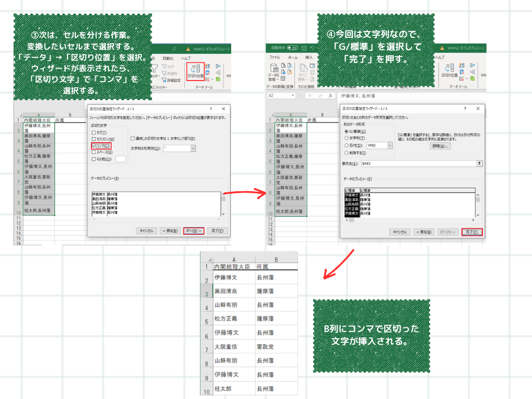The width and height of the screenshot is (532, 399).
Task: Click the Save icon in Quick Access Toolbar
Action: [x=304, y=47]
